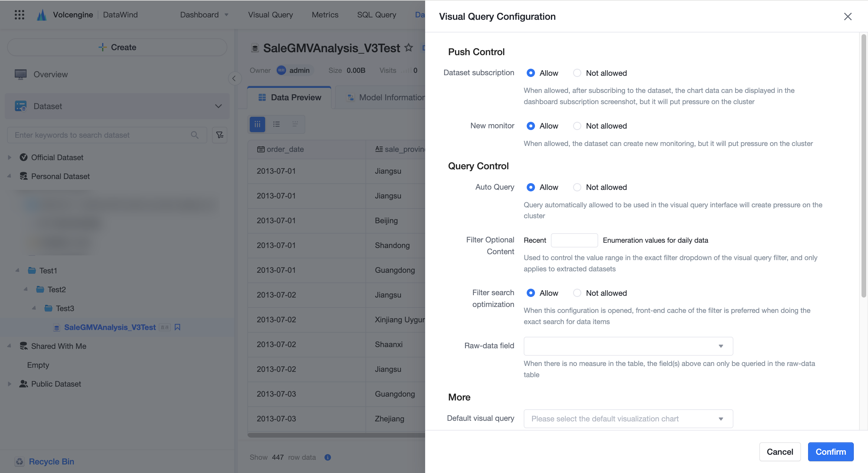The width and height of the screenshot is (868, 473).
Task: Open the Default visual query dropdown
Action: (x=629, y=419)
